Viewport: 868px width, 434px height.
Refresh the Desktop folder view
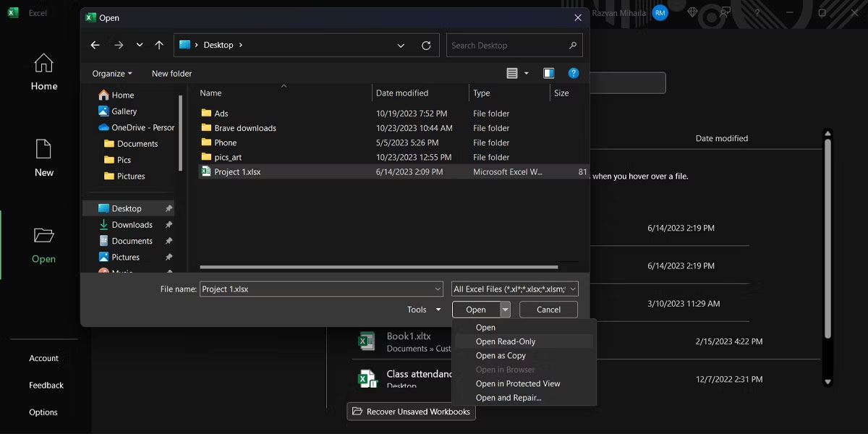(x=425, y=45)
